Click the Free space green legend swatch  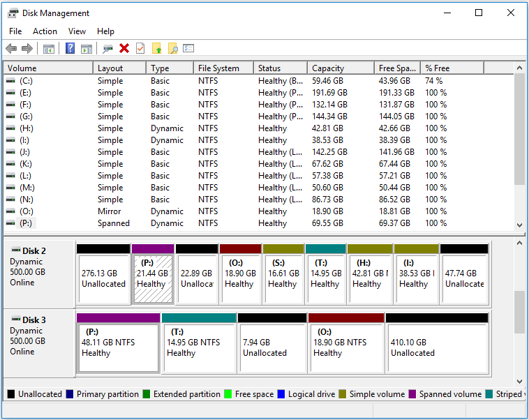(x=228, y=394)
